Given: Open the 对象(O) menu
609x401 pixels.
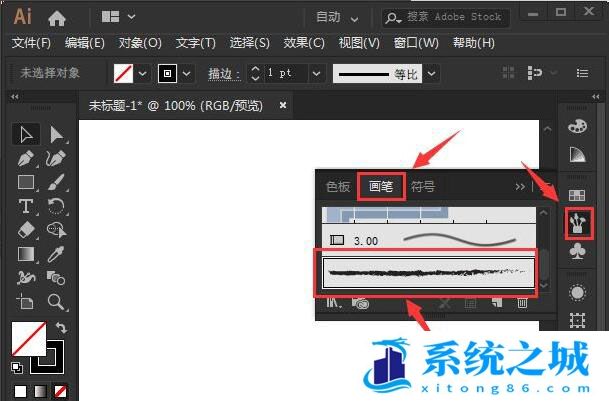Looking at the screenshot, I should tap(140, 43).
